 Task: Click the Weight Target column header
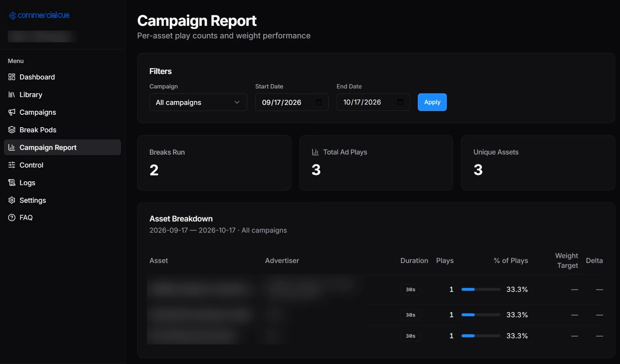click(x=567, y=260)
